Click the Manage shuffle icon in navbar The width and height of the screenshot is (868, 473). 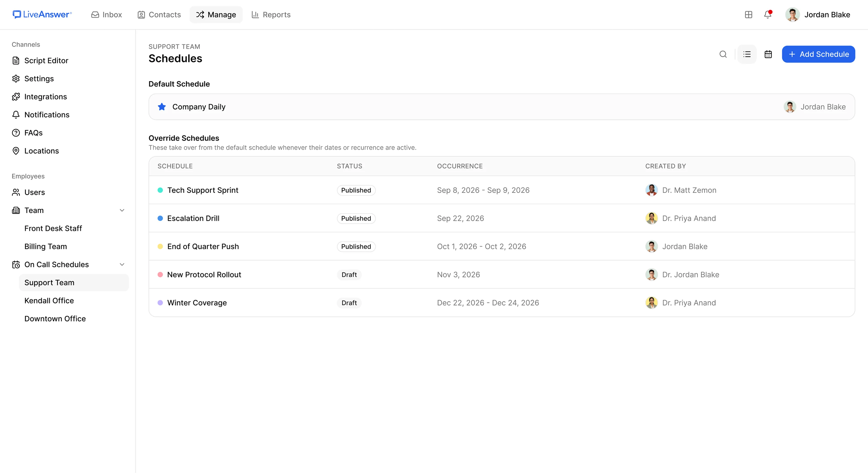coord(200,14)
